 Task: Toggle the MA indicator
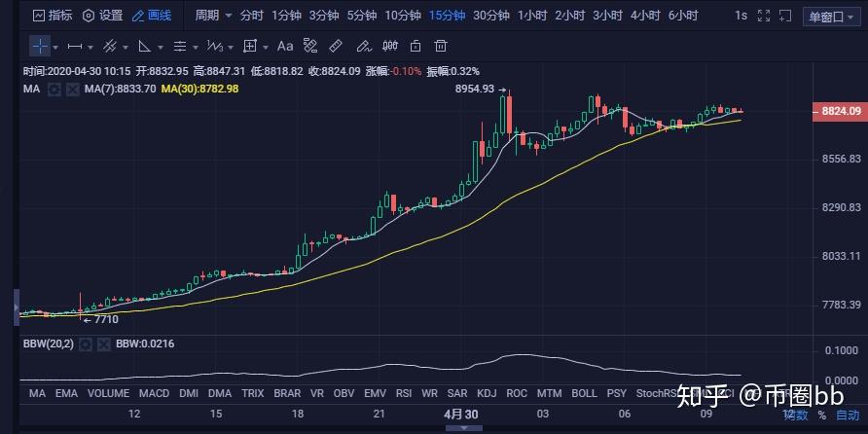coord(37,393)
